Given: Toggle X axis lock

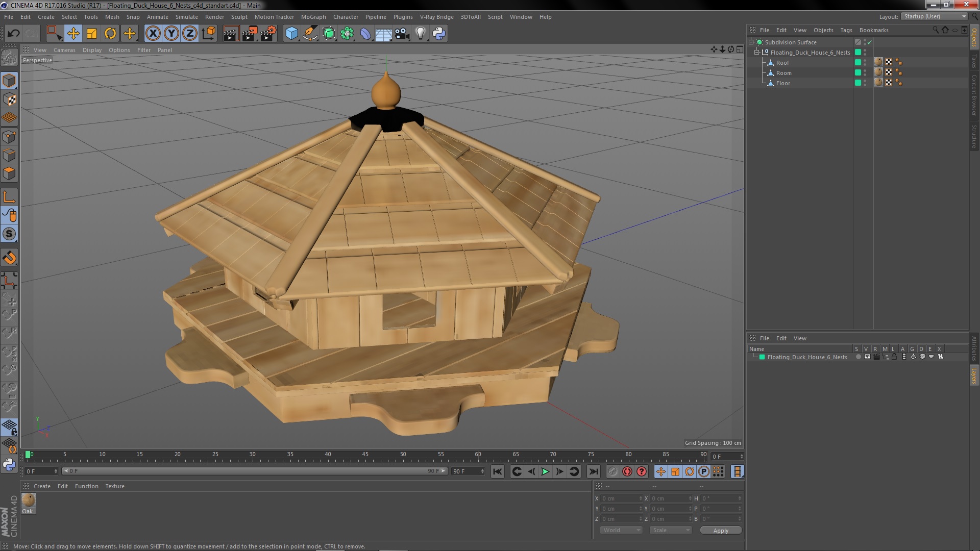Looking at the screenshot, I should (153, 34).
